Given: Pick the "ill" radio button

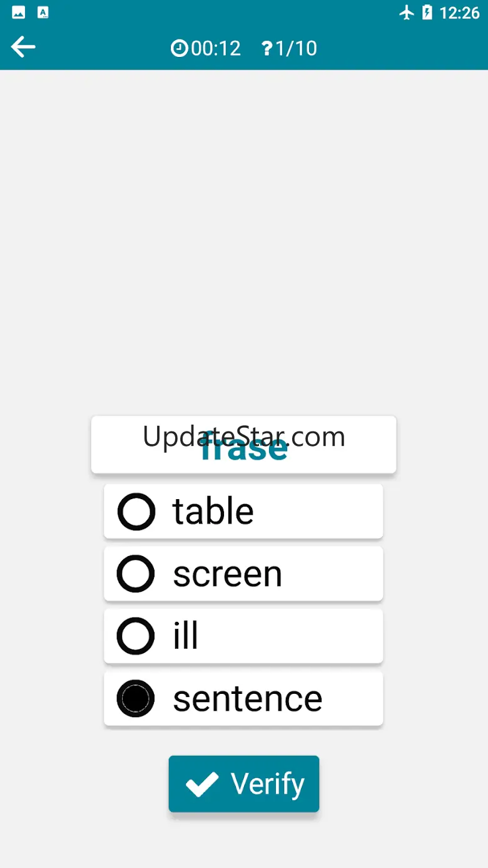Looking at the screenshot, I should [136, 636].
